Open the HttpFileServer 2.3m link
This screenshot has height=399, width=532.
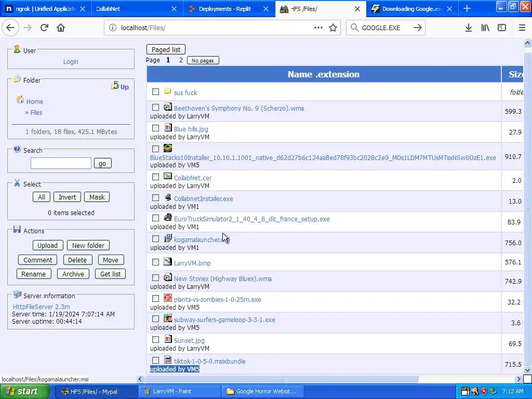[41, 307]
